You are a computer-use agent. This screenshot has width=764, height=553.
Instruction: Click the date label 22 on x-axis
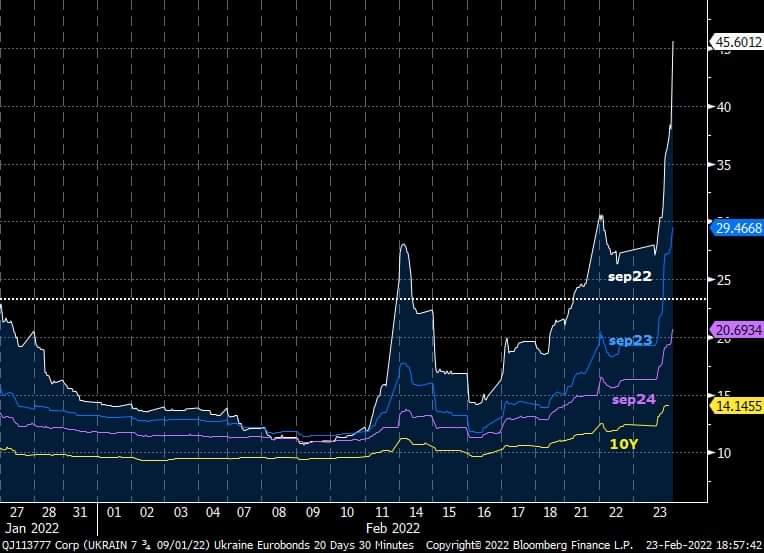pyautogui.click(x=616, y=513)
